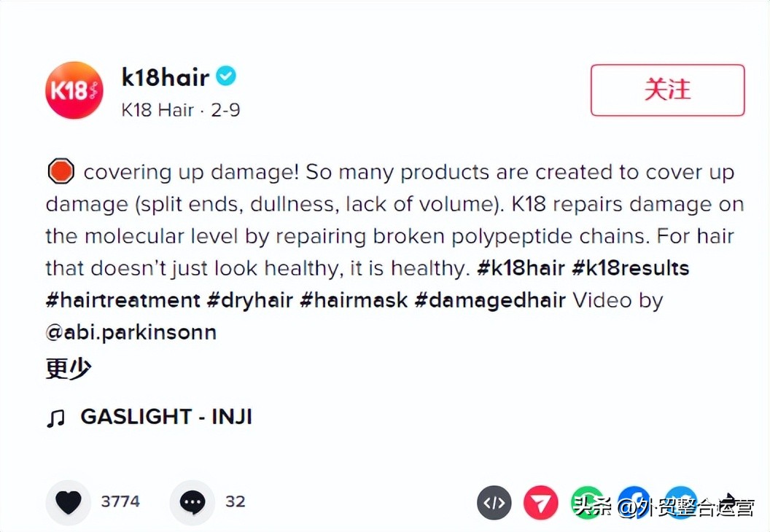Screen dimensions: 770x532
Task: Collapse the caption using 更少
Action: coord(67,369)
